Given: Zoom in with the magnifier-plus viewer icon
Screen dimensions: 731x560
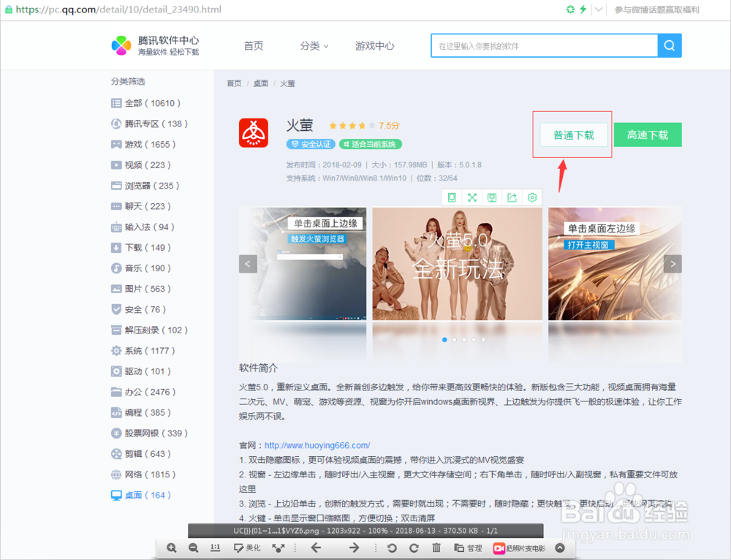Looking at the screenshot, I should click(172, 548).
